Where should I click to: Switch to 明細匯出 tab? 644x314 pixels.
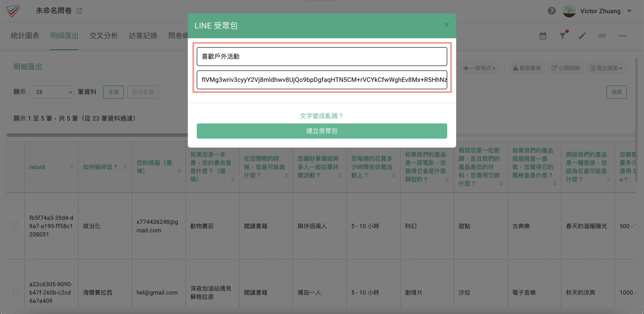64,36
